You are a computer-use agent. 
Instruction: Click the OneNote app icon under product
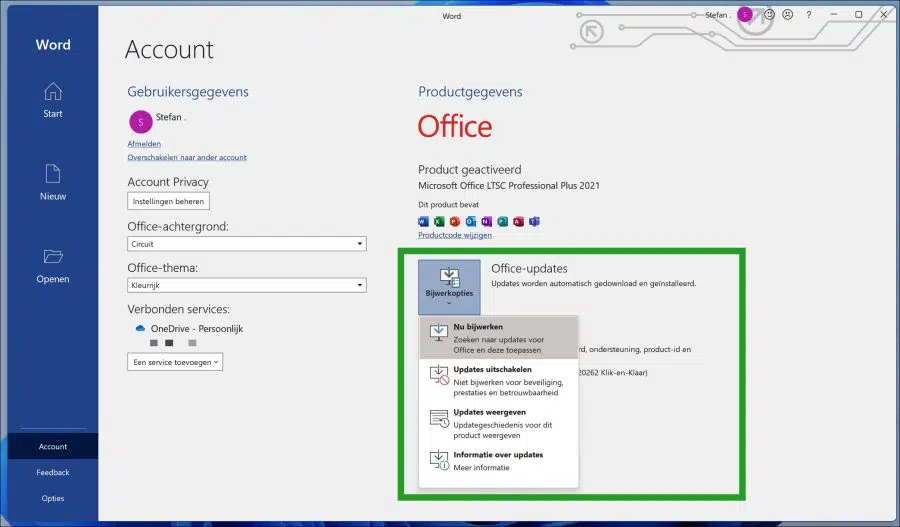(487, 222)
